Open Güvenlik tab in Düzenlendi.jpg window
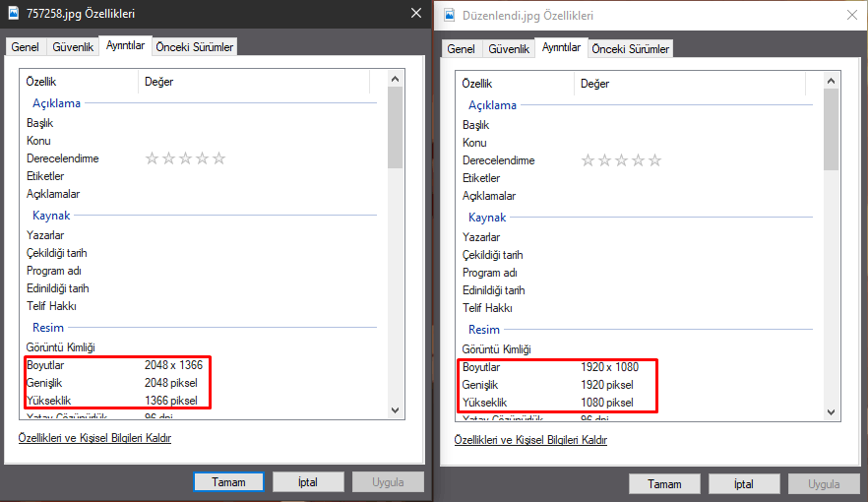 (509, 48)
